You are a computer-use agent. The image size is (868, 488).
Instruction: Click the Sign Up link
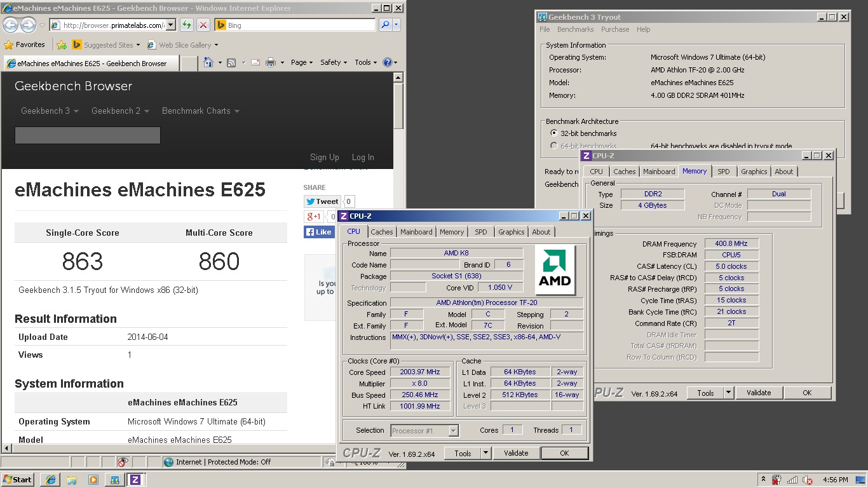[325, 157]
